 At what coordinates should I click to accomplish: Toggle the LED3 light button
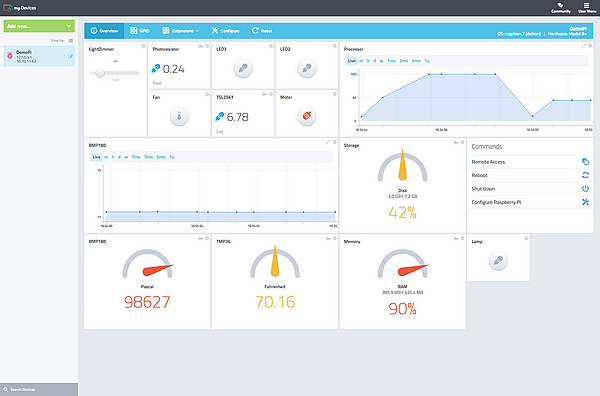tap(243, 69)
